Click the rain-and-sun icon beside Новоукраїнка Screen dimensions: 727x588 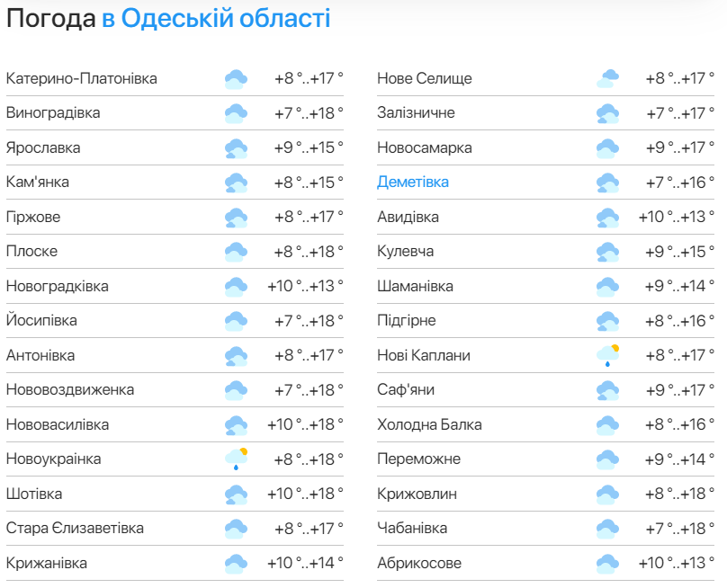pyautogui.click(x=236, y=459)
